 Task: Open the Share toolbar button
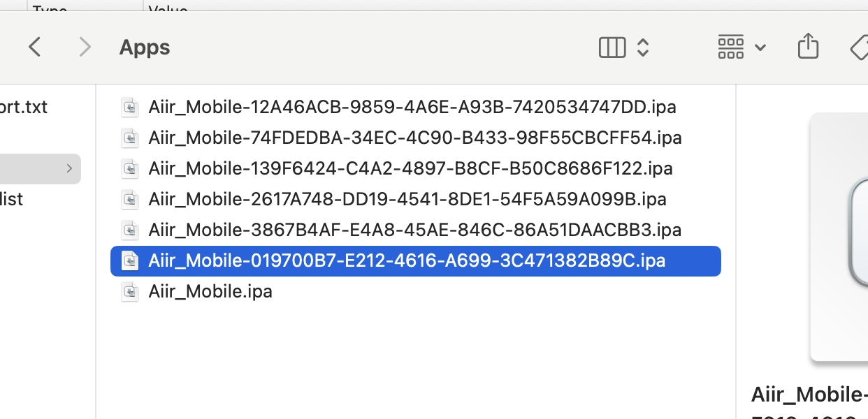tap(808, 47)
